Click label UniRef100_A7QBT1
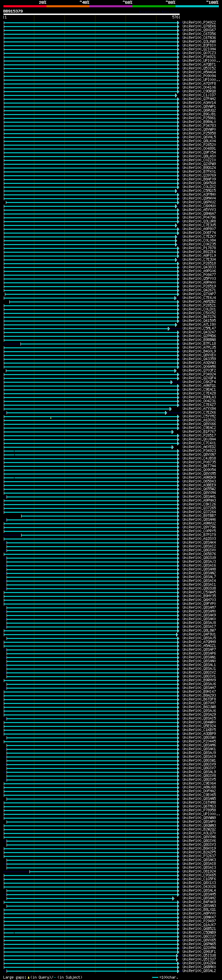 (199, 64)
